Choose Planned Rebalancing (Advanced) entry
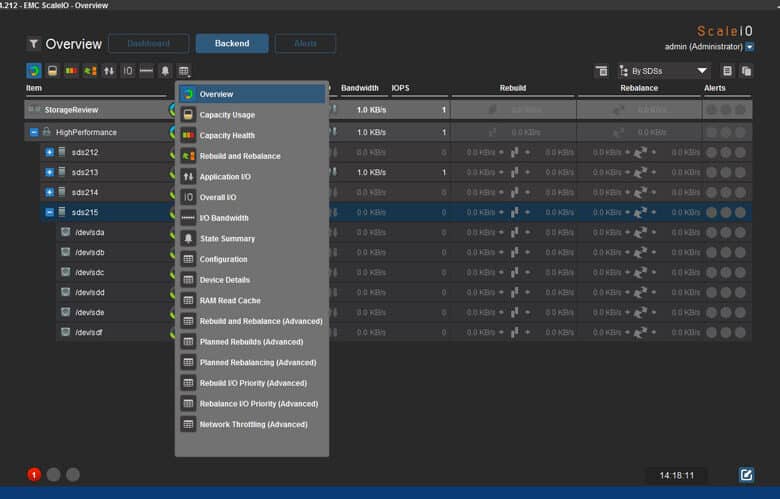The height and width of the screenshot is (499, 780). click(252, 362)
